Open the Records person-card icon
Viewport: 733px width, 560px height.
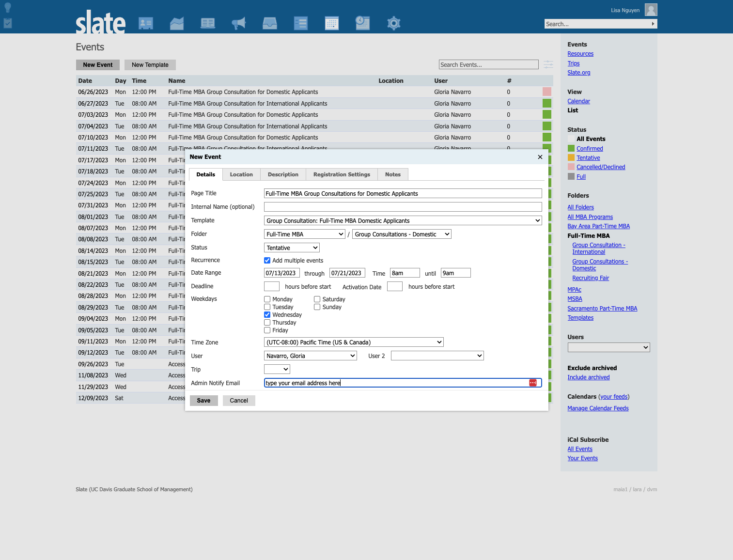[146, 23]
